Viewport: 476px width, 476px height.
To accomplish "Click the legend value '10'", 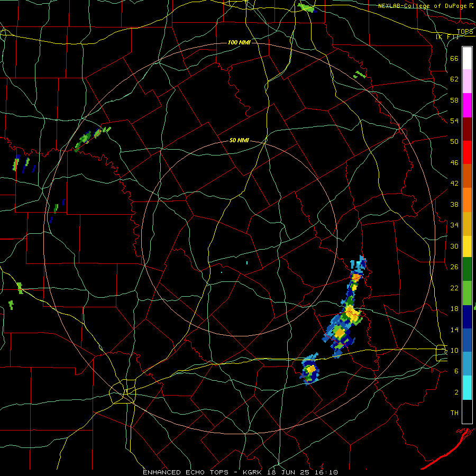I will pyautogui.click(x=454, y=350).
